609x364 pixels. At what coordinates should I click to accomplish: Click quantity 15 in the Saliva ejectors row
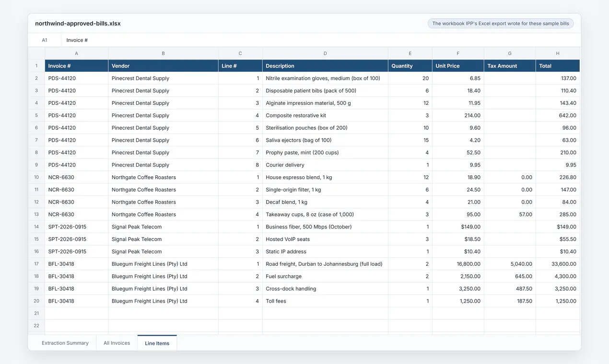click(410, 140)
